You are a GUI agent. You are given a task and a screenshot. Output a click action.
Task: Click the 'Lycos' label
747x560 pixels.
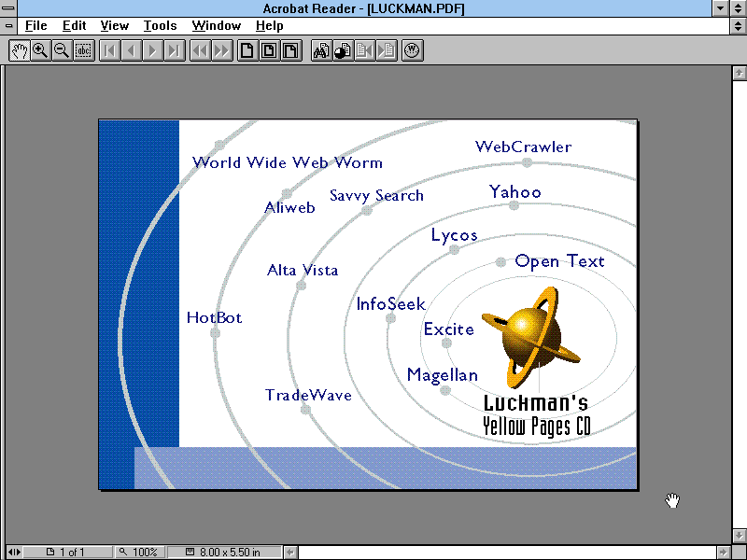tap(454, 235)
